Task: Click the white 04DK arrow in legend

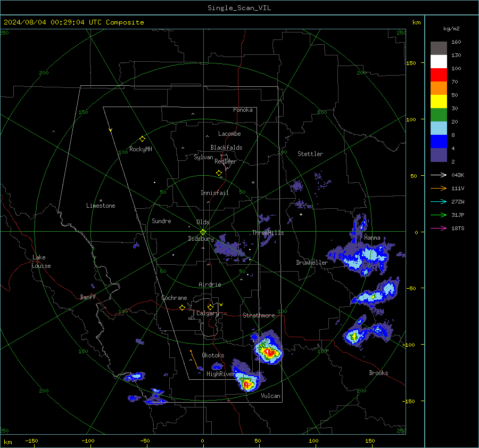Action: click(439, 175)
